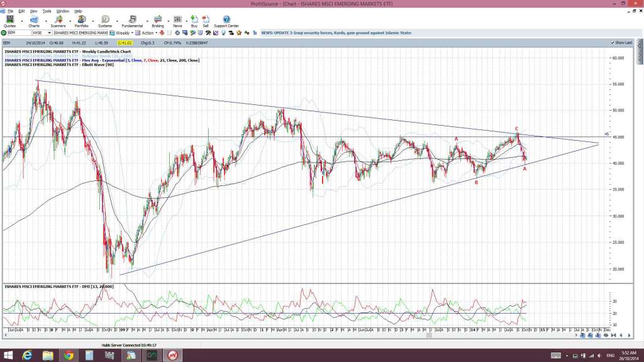Open Internet Explorer from taskbar
This screenshot has height=362, width=644.
click(27, 355)
